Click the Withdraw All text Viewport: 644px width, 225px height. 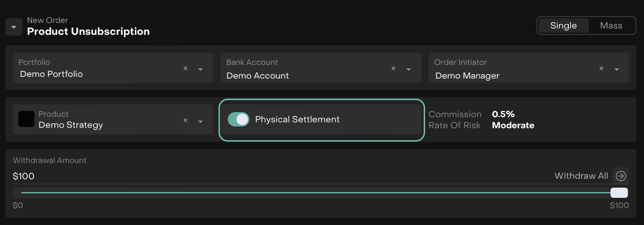[x=581, y=176]
